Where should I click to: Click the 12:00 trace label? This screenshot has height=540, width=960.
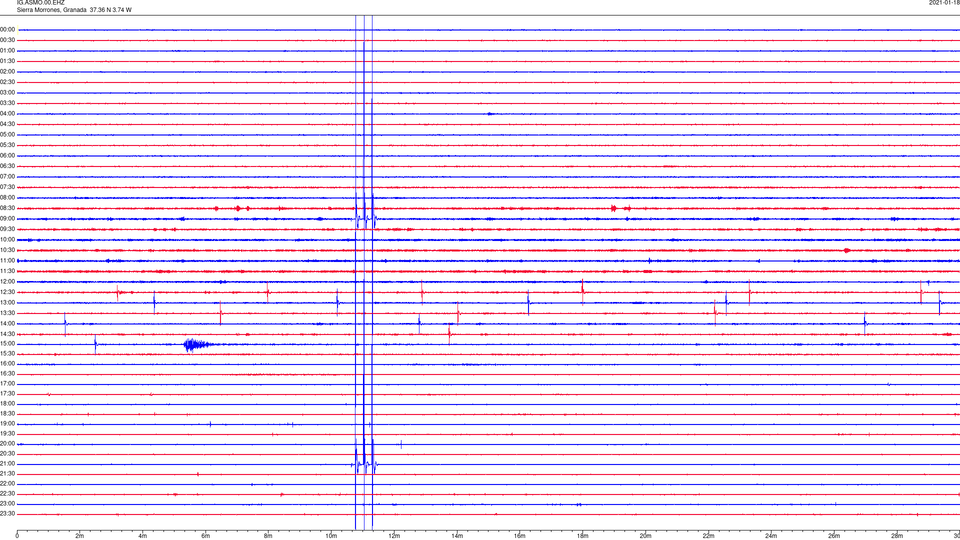(x=8, y=282)
